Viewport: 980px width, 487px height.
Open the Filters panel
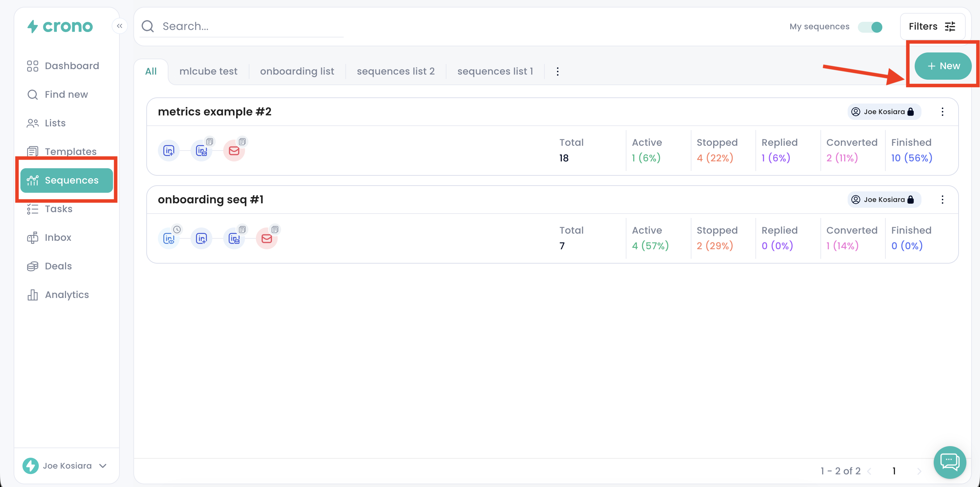click(932, 26)
